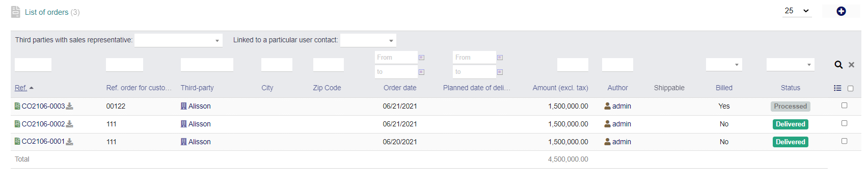Download PDF for order CO2106-0003
This screenshot has width=868, height=184.
70,106
